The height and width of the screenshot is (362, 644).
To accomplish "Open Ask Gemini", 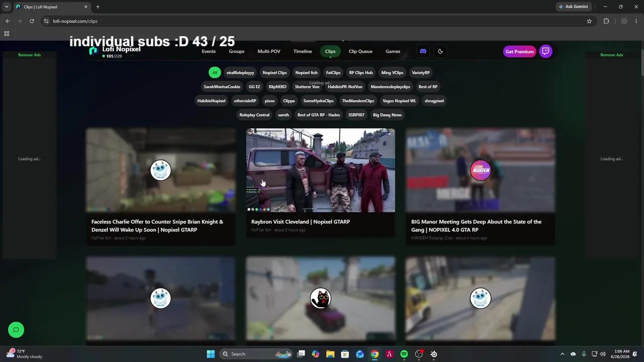I will 573,7.
